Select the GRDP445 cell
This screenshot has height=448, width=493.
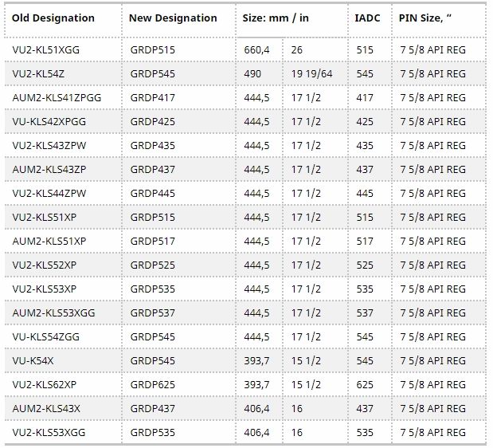pyautogui.click(x=152, y=193)
